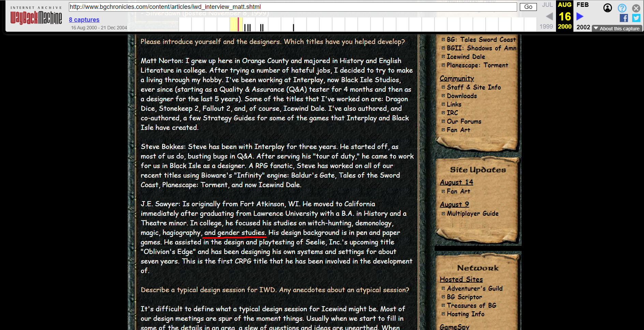
Task: Open the Hosting Info page
Action: point(466,314)
